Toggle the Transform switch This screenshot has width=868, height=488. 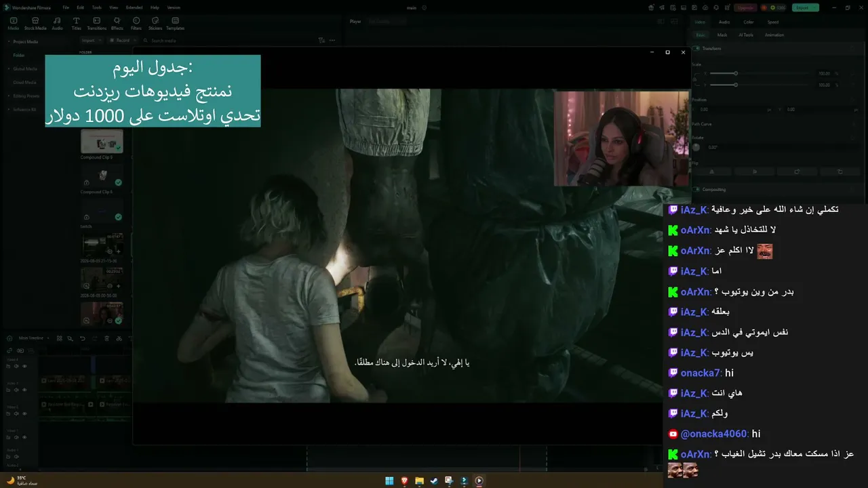(x=697, y=49)
